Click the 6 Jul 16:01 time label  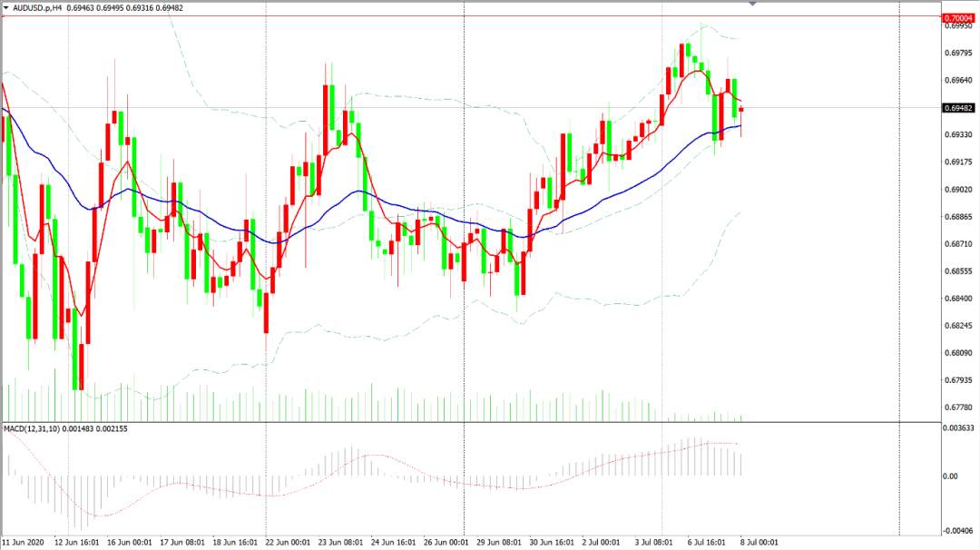coord(706,543)
